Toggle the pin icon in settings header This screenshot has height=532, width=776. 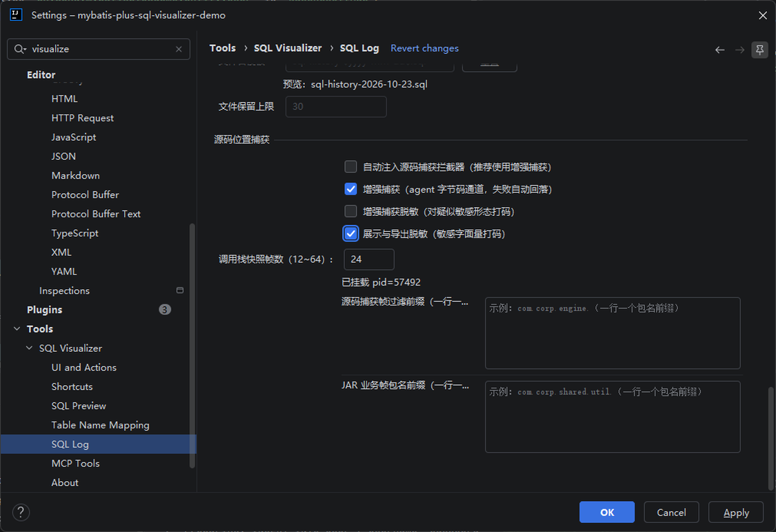pos(759,50)
